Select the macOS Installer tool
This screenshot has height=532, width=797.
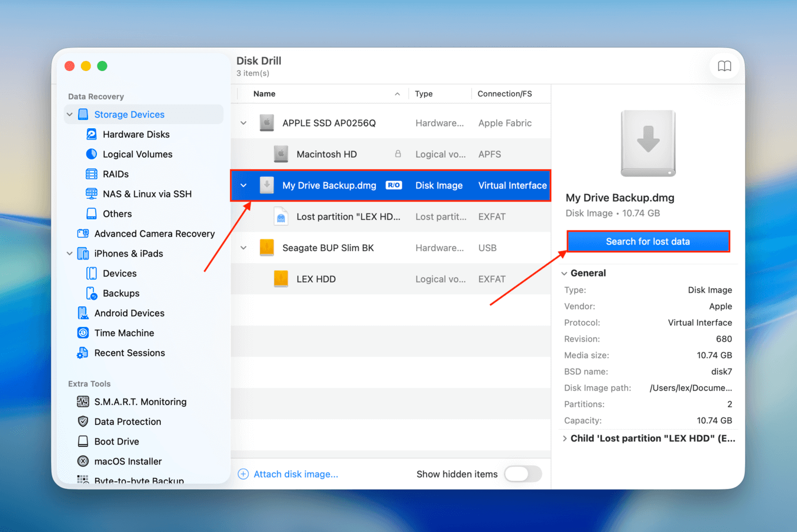point(127,461)
